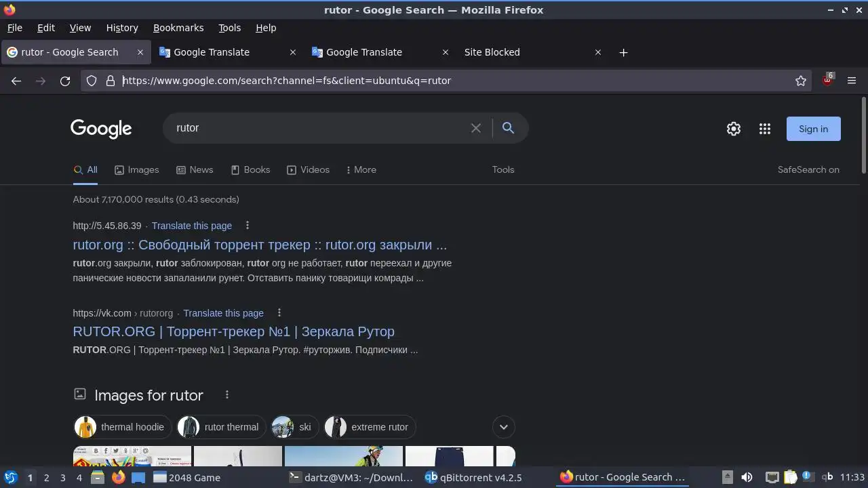This screenshot has width=868, height=488.
Task: Open the qBittorrent tray icon
Action: pos(827,478)
